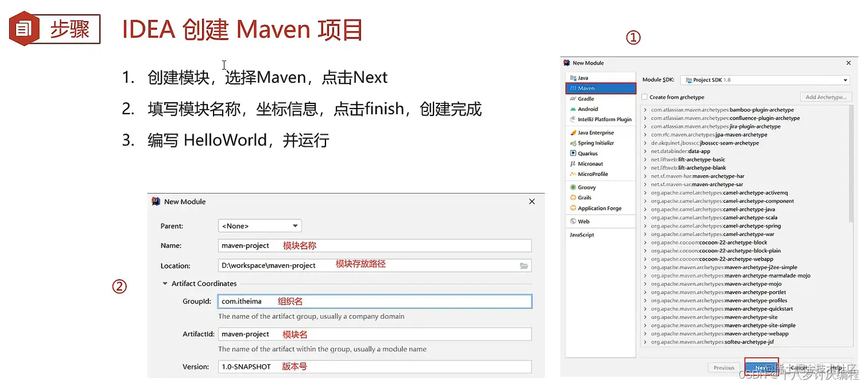Click the red 步骤 document icon
The width and height of the screenshot is (868, 386).
24,28
